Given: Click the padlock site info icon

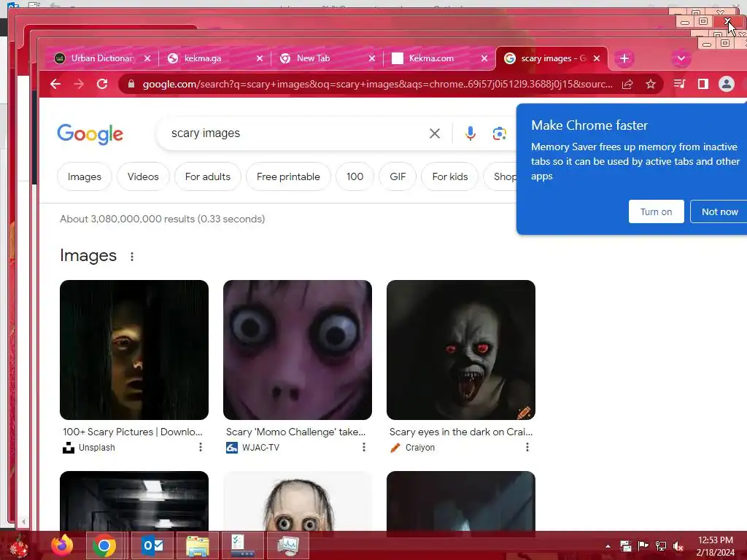Looking at the screenshot, I should (x=131, y=85).
